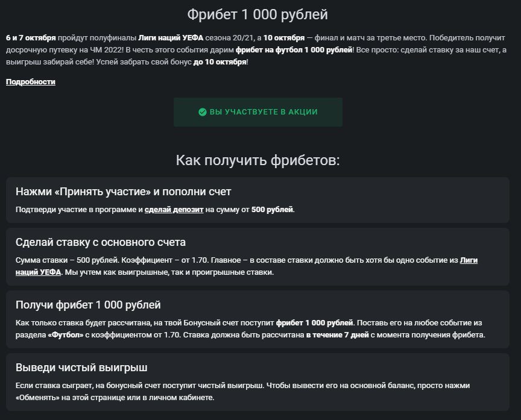Click the bold 500 рублей deposit amount
Image resolution: width=521 pixels, height=420 pixels.
pos(272,210)
